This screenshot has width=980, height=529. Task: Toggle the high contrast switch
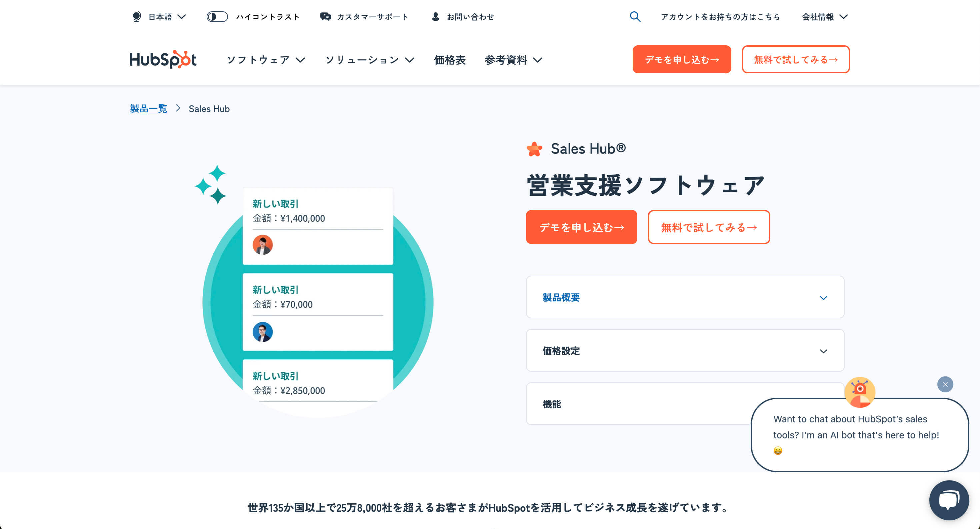pyautogui.click(x=217, y=17)
